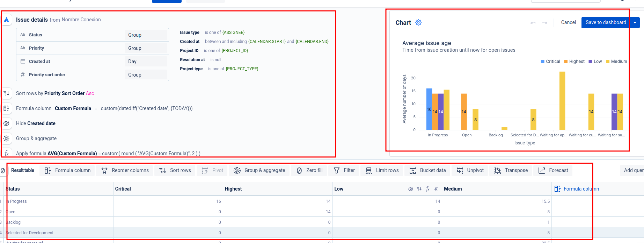Click the Apply formula fx step icon
Screen dimensions: 644x243
pyautogui.click(x=6, y=153)
